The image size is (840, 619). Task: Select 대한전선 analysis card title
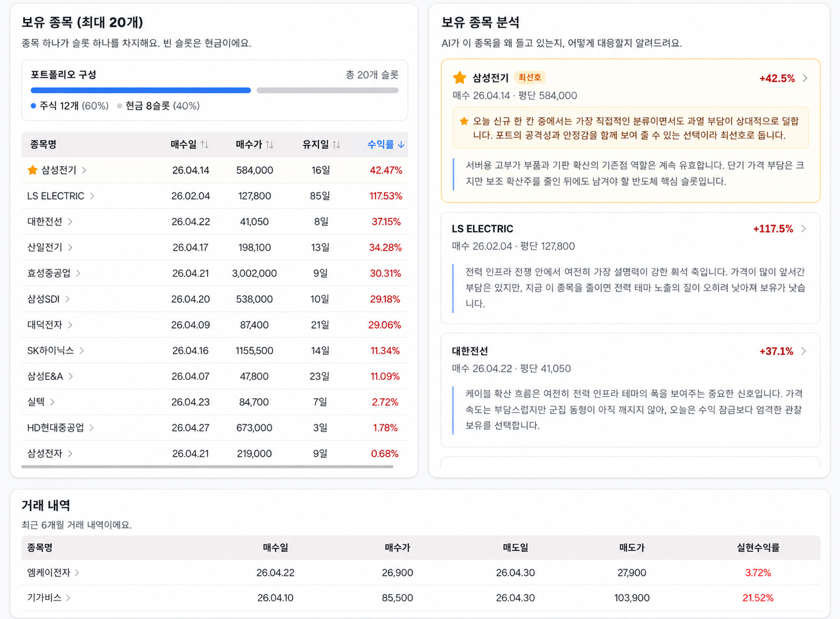pos(470,351)
